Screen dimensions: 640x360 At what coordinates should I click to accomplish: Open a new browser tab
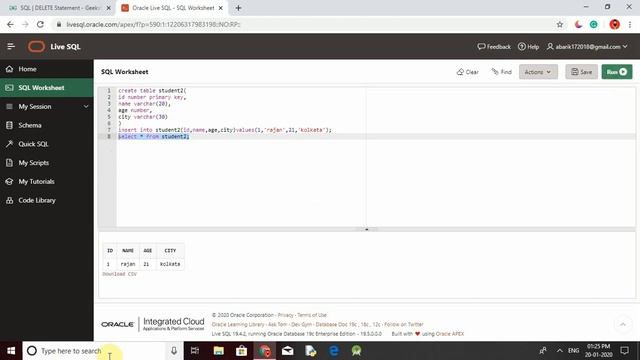(x=238, y=8)
